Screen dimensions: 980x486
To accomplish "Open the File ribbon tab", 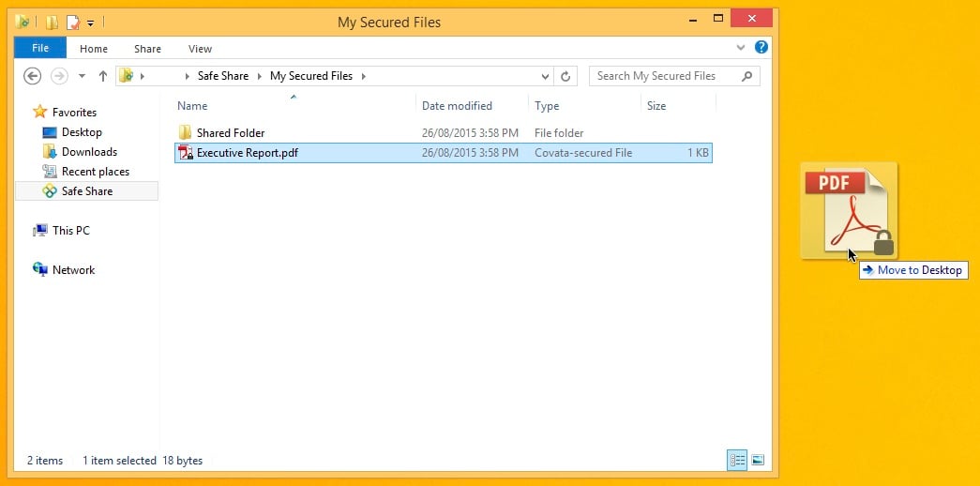I will 40,48.
